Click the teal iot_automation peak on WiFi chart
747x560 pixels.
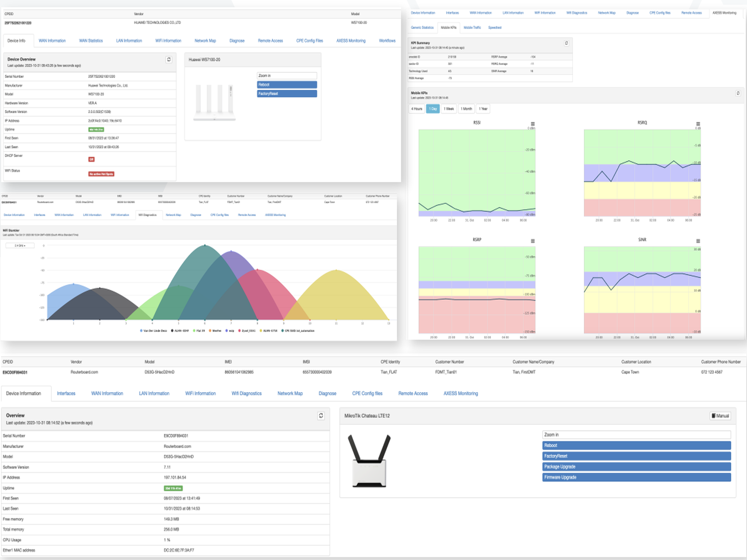click(x=205, y=245)
